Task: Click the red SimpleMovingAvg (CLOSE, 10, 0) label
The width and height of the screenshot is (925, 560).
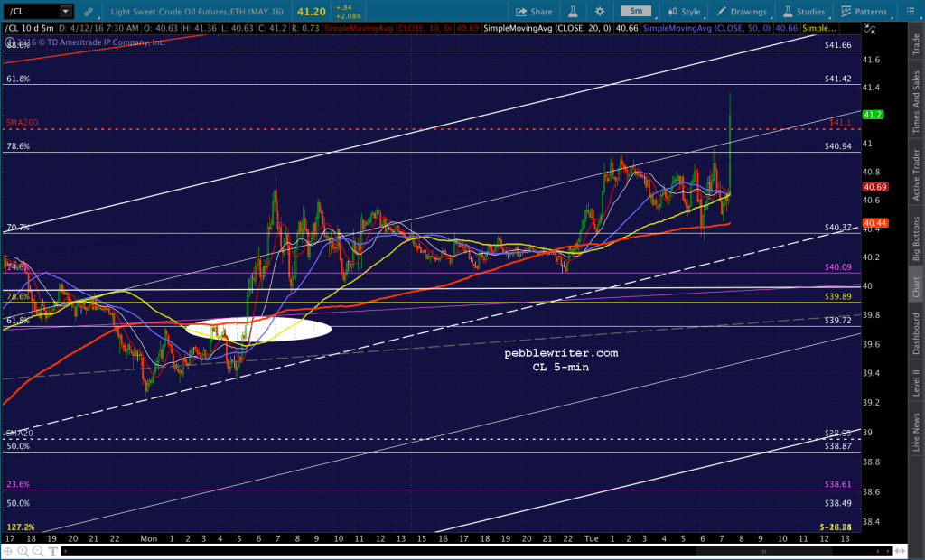Action: pyautogui.click(x=387, y=28)
